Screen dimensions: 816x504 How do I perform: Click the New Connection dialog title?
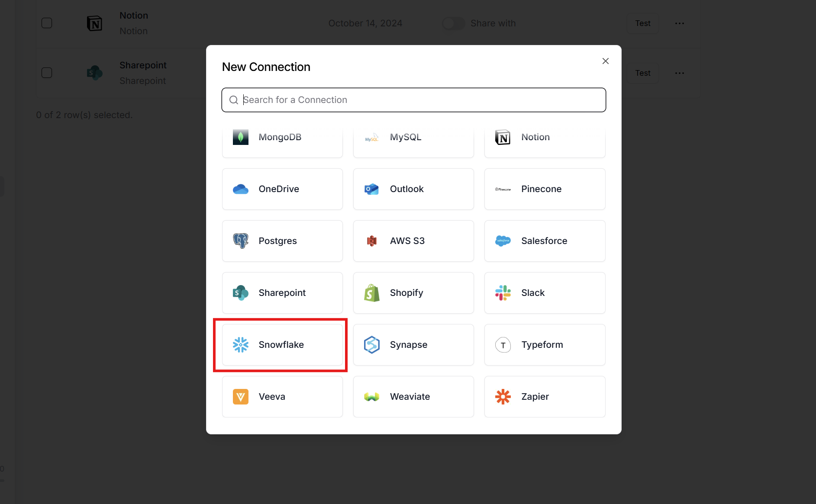click(x=266, y=67)
